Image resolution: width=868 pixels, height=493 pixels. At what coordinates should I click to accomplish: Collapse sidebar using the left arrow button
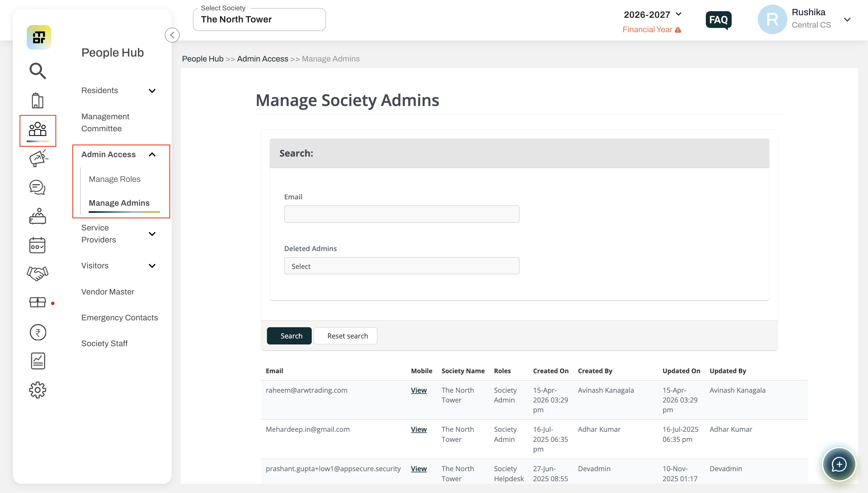click(172, 35)
